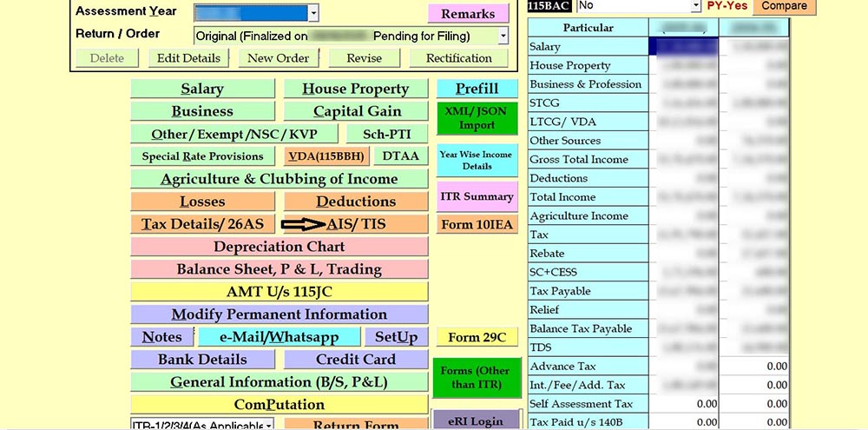Open the Depreciation Chart
Viewport: 868px width, 430px height.
[x=279, y=247]
